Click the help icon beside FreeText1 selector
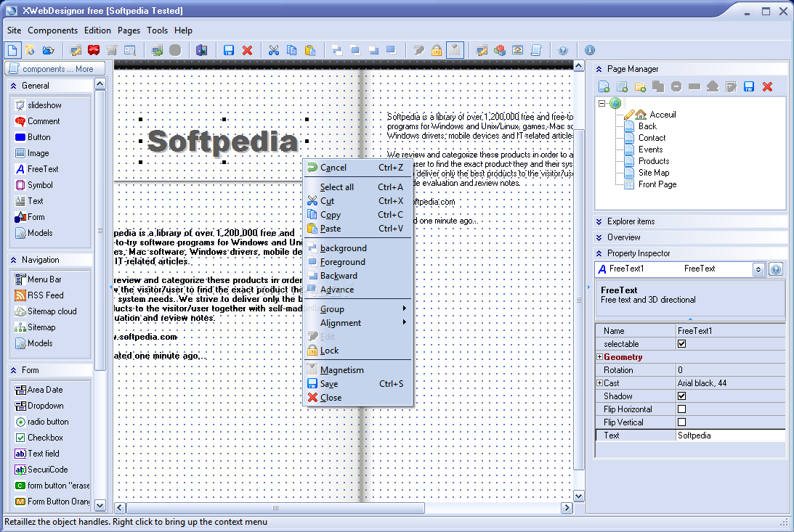The width and height of the screenshot is (794, 532). pyautogui.click(x=776, y=269)
